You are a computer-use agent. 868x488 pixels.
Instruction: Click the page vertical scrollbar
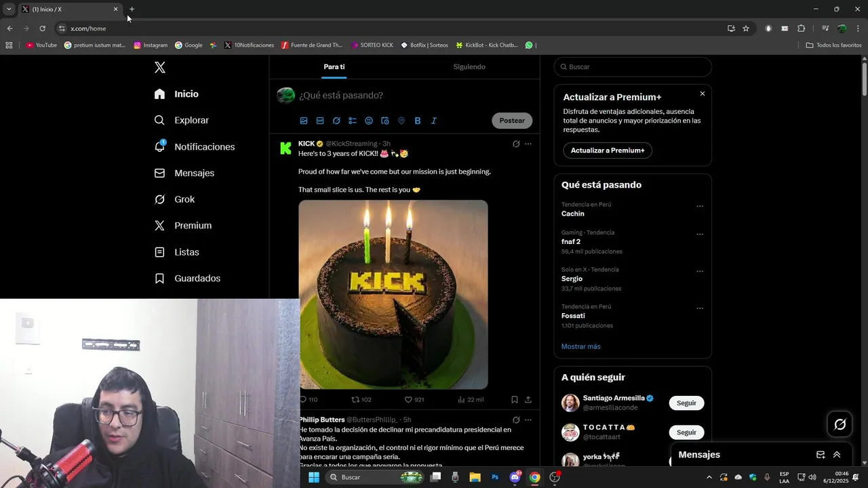[864, 78]
